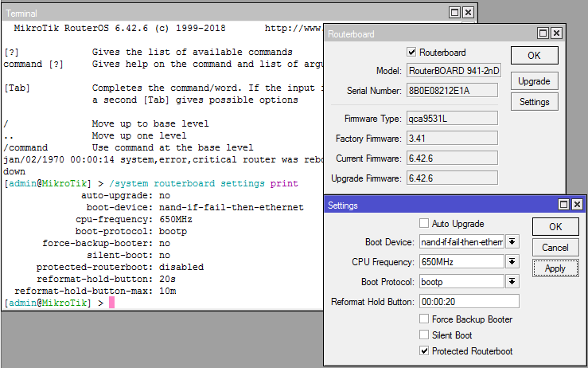Enable the Auto Upgrade checkbox

click(424, 224)
